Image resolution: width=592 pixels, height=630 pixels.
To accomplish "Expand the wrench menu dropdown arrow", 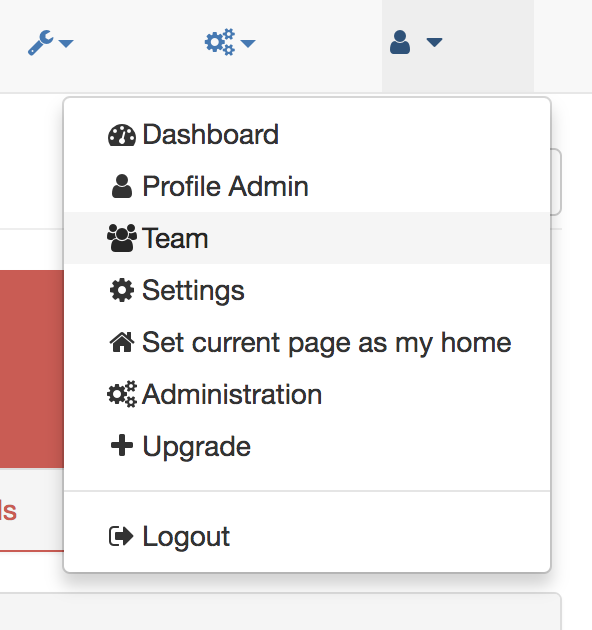I will (66, 43).
